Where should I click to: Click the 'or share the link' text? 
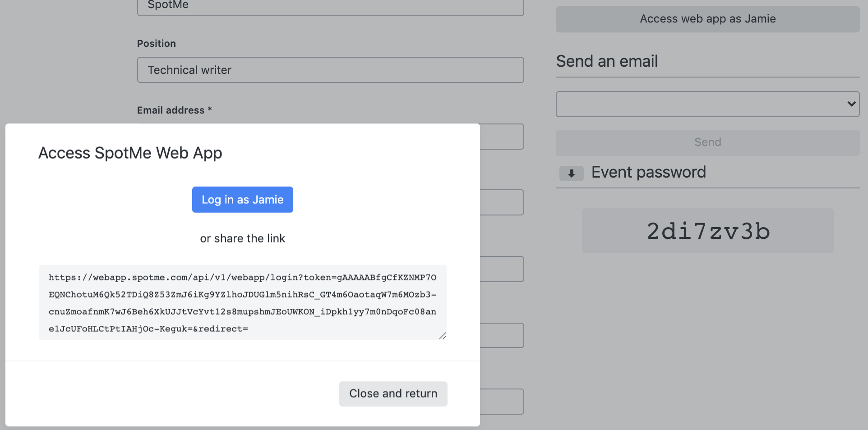(x=243, y=238)
